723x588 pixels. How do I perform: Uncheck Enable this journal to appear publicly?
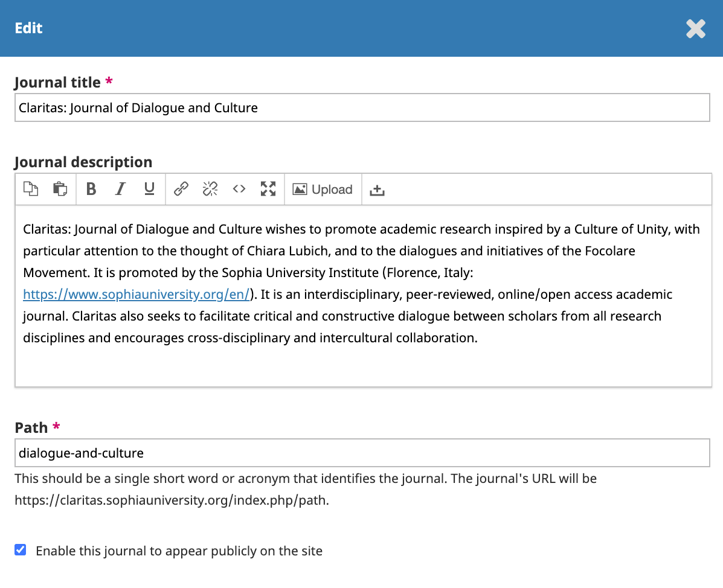coord(21,550)
